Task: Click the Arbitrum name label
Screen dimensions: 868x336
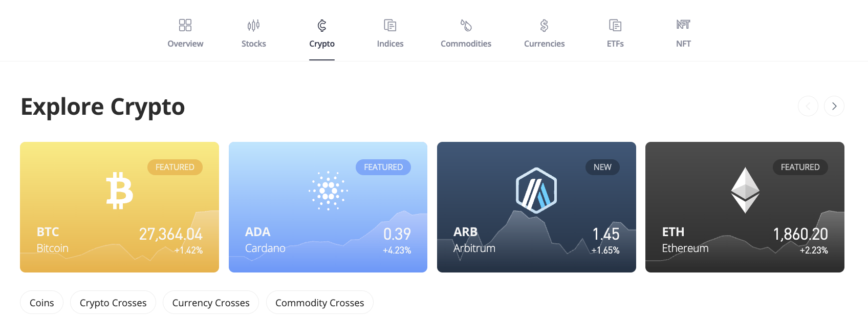Action: point(474,248)
